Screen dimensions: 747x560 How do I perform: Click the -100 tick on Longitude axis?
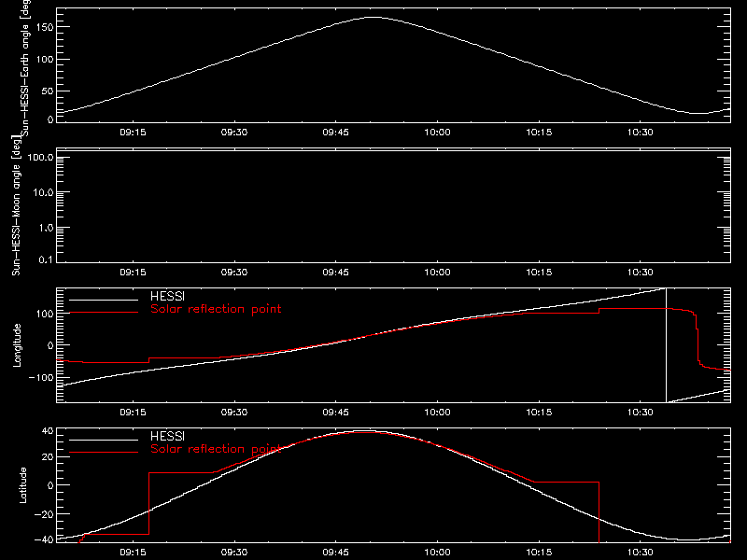coord(41,377)
